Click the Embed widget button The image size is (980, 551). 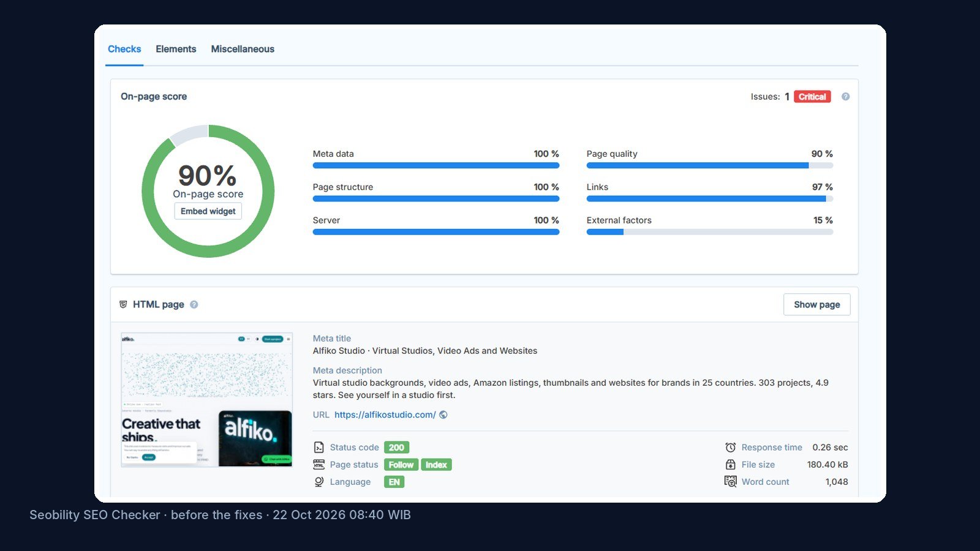[x=208, y=211]
